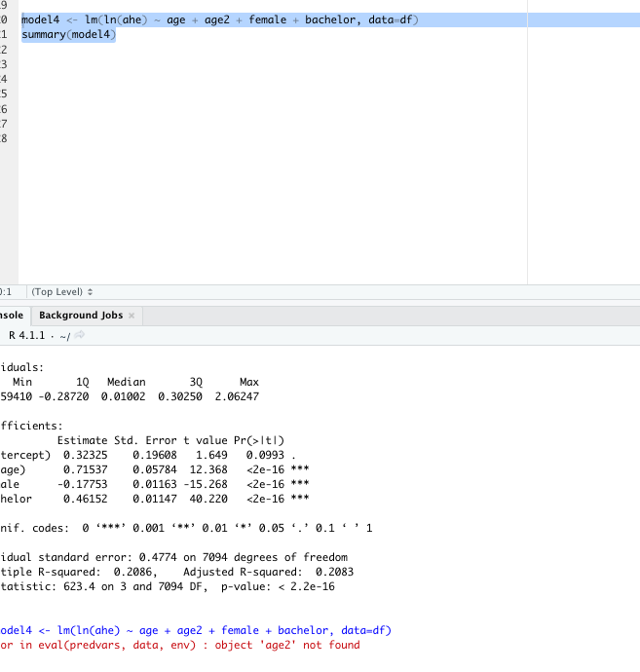Click the residual standard error 0.4774

pyautogui.click(x=158, y=558)
